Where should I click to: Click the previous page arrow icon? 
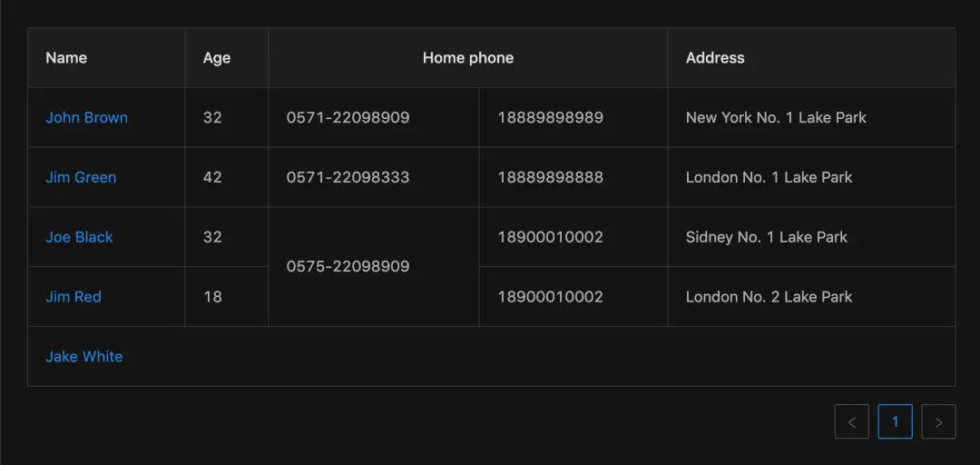851,422
